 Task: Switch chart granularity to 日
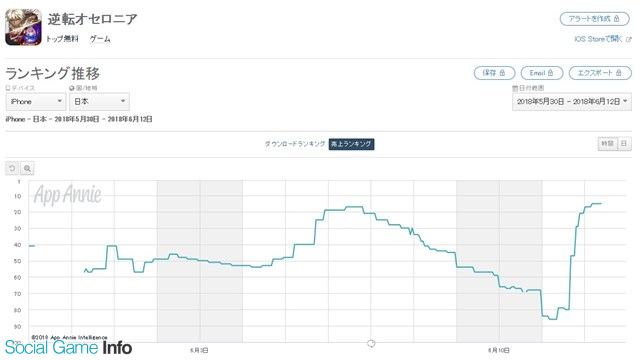[x=624, y=144]
